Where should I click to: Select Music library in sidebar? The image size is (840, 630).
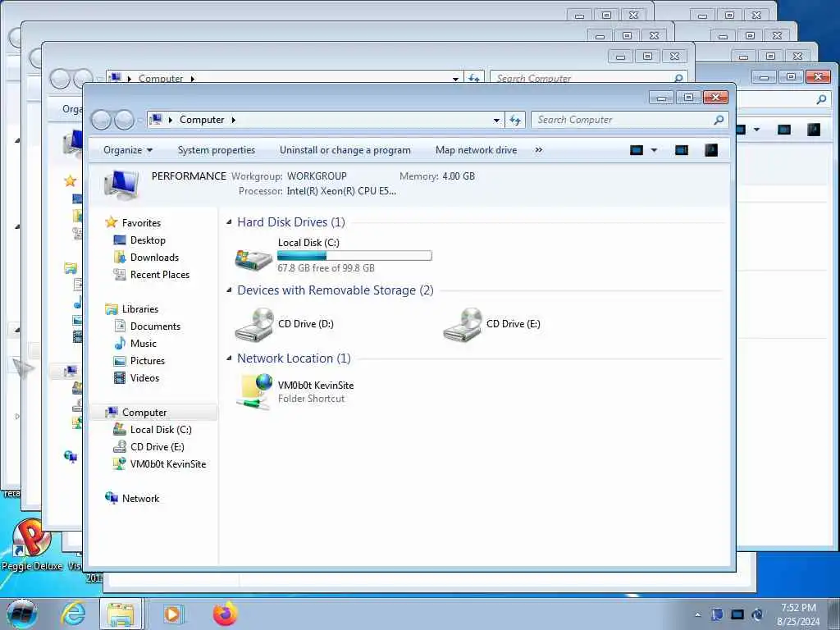pos(143,344)
